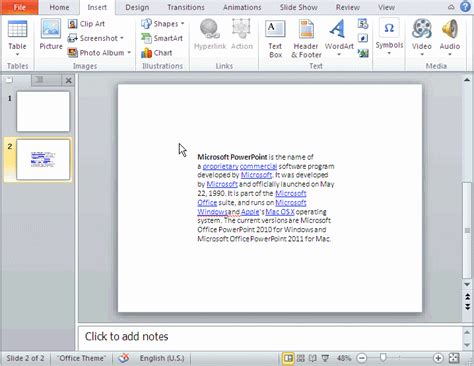Click English (U.S.) language indicator
Screen dimensions: 474x366
[162, 358]
